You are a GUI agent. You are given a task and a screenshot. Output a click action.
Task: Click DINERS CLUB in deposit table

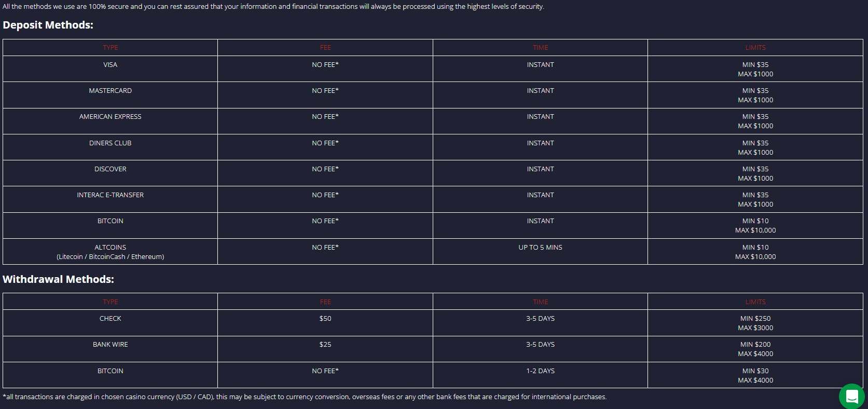(110, 143)
